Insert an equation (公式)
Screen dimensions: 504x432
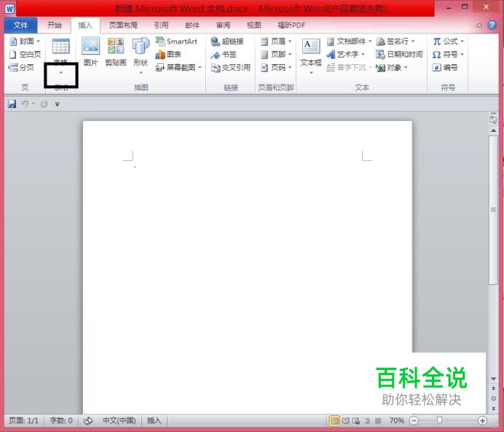point(448,41)
